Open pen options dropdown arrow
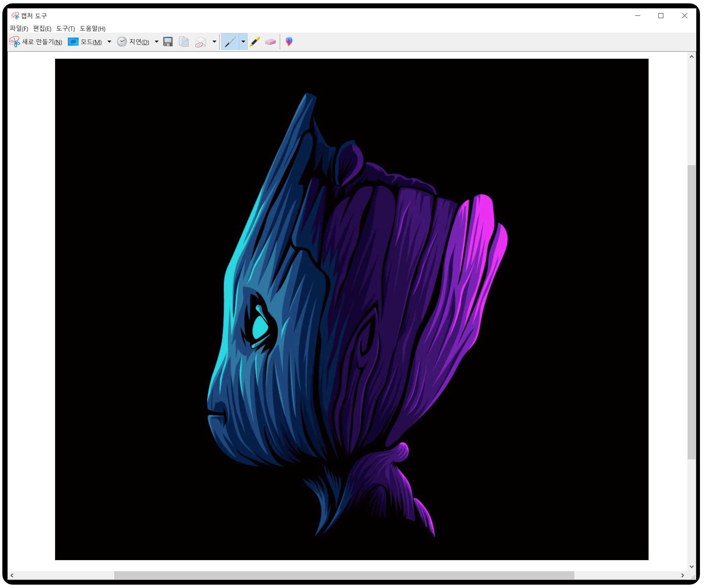Screen dimensions: 706x588 click(x=243, y=42)
